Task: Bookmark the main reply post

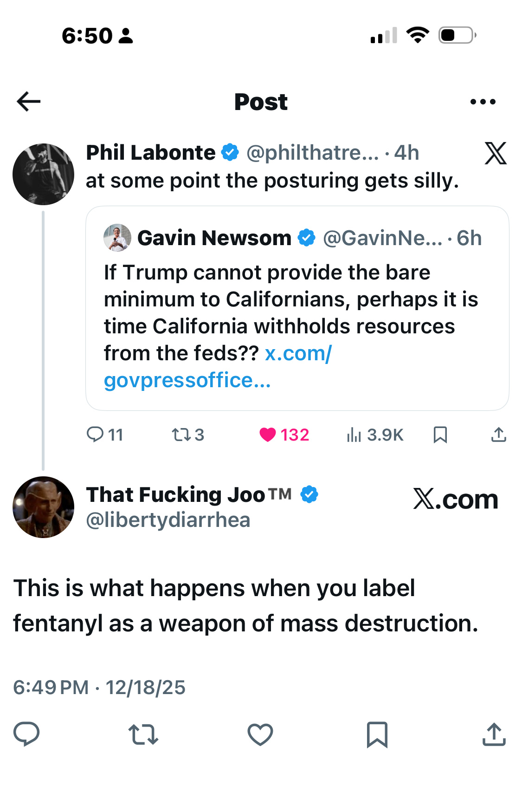Action: (x=377, y=734)
